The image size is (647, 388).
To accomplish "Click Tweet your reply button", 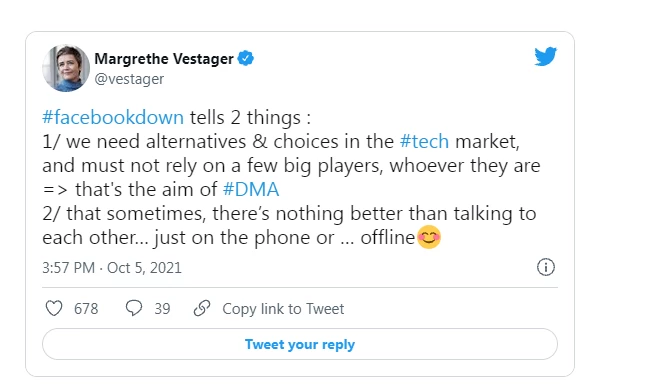I will [300, 344].
